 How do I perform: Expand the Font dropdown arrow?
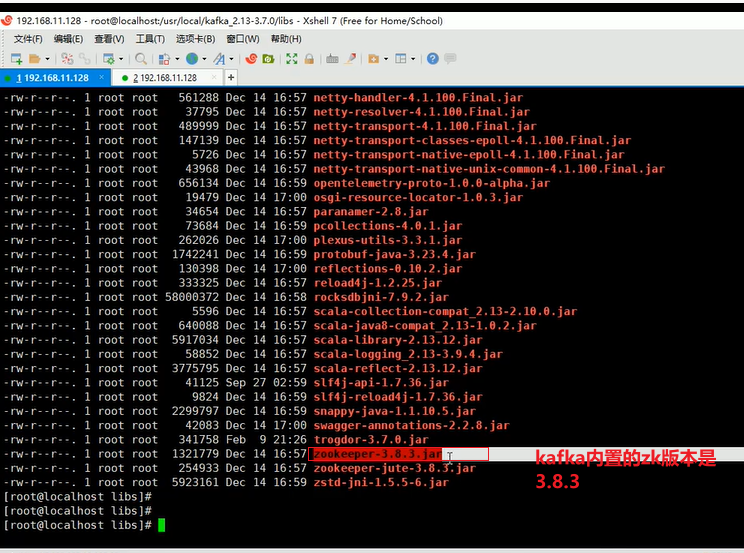(x=232, y=59)
